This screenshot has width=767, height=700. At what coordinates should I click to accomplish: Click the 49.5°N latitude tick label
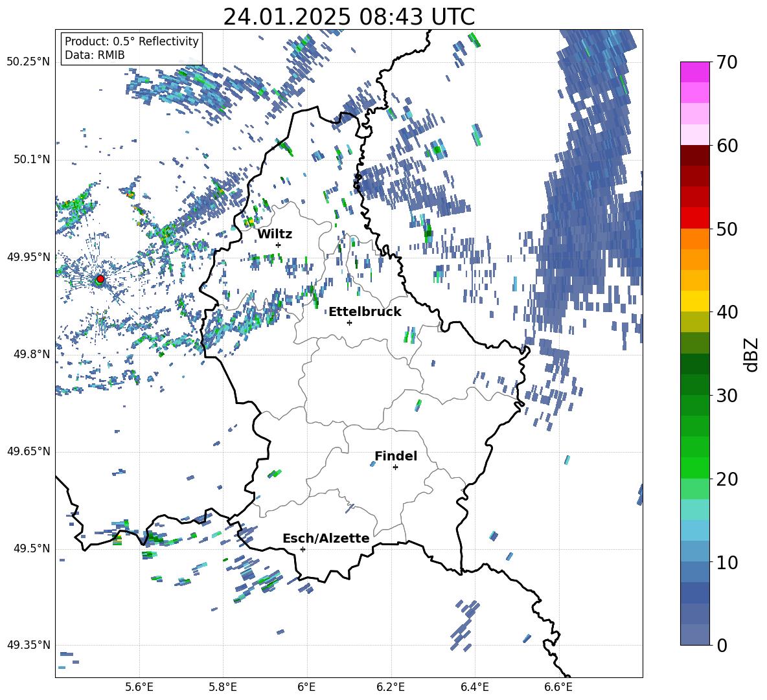click(x=32, y=548)
